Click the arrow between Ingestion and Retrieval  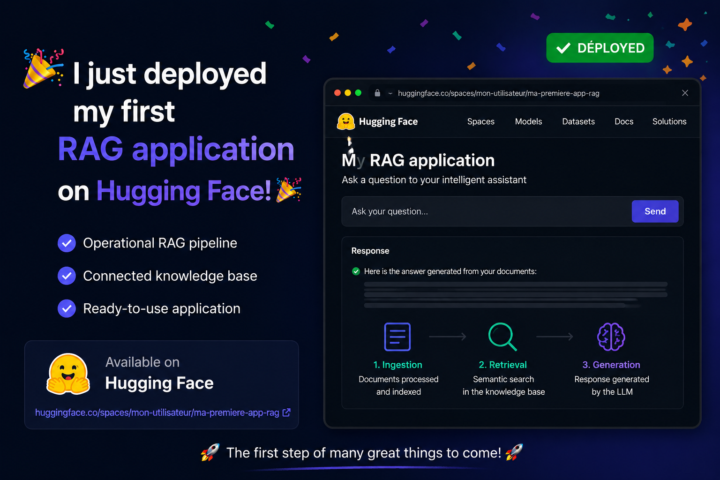pyautogui.click(x=448, y=337)
